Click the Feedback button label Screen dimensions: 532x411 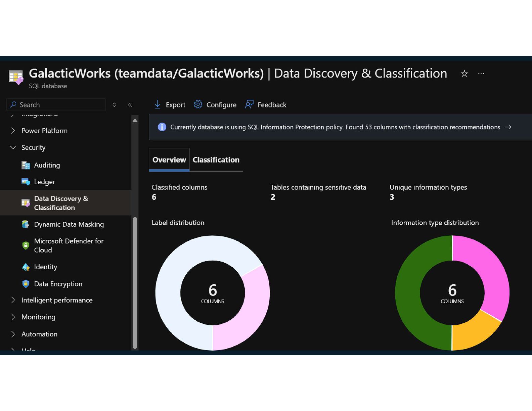(272, 105)
